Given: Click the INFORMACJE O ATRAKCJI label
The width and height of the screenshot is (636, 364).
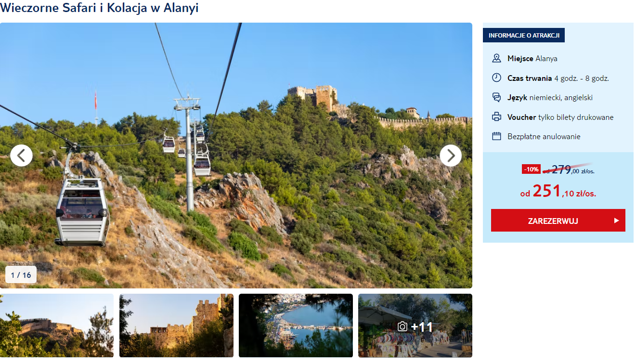Looking at the screenshot, I should tap(524, 35).
